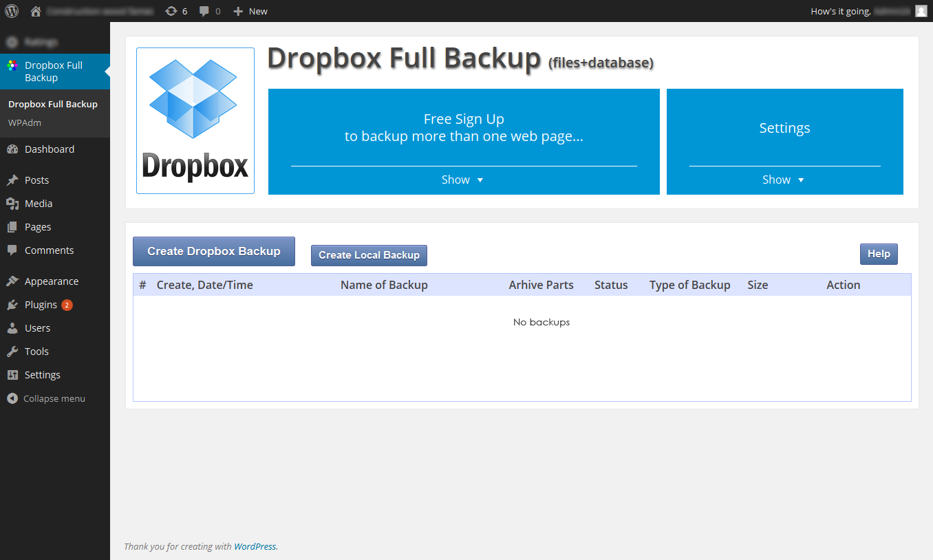
Task: Follow the WordPress footer link
Action: point(255,547)
